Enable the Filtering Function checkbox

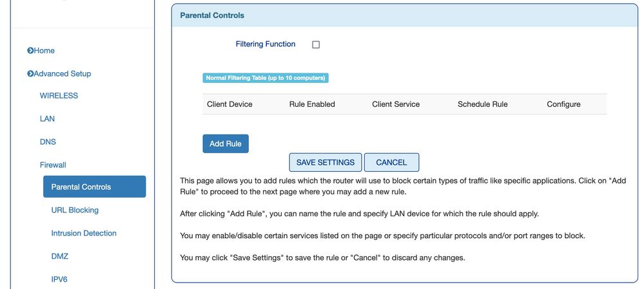pos(316,45)
